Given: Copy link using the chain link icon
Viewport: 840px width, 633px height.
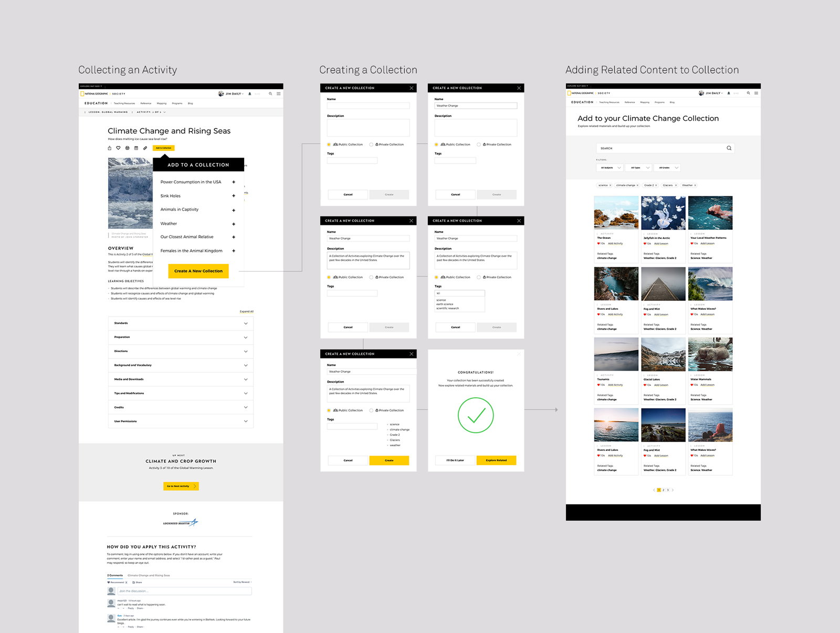Looking at the screenshot, I should point(145,148).
